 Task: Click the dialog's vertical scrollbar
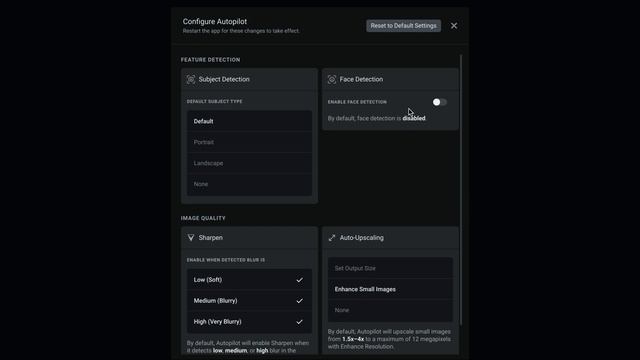[461, 190]
